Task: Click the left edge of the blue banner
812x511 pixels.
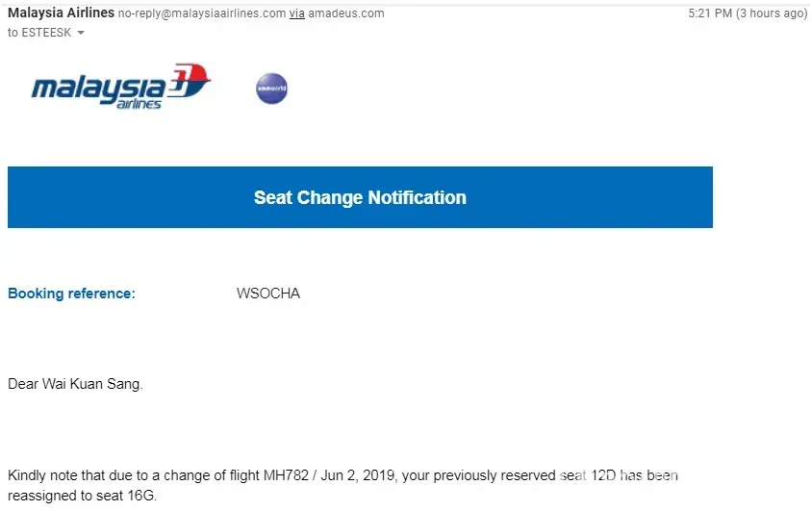Action: click(13, 197)
